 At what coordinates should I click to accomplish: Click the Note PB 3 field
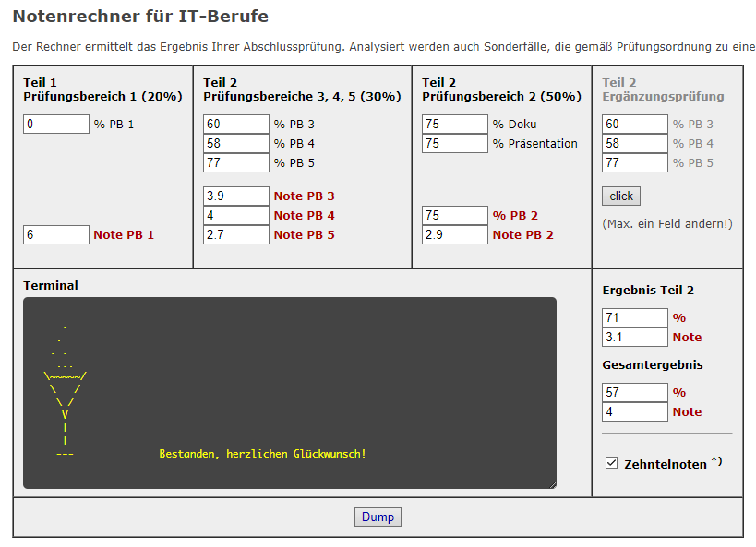[x=235, y=196]
